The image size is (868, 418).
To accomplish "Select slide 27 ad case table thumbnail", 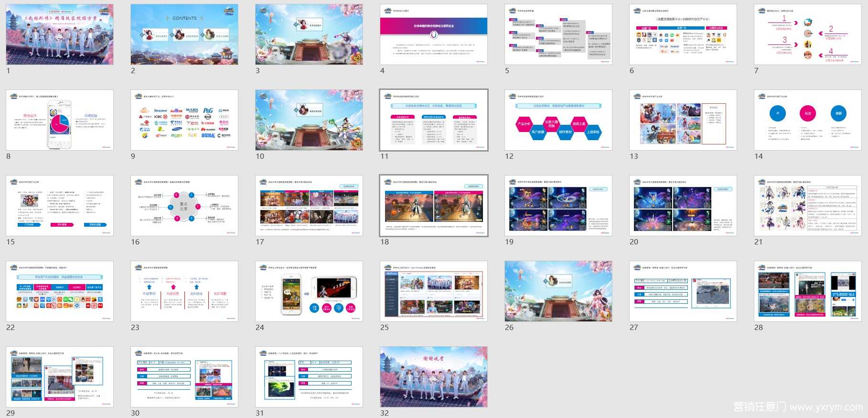I will pos(683,291).
